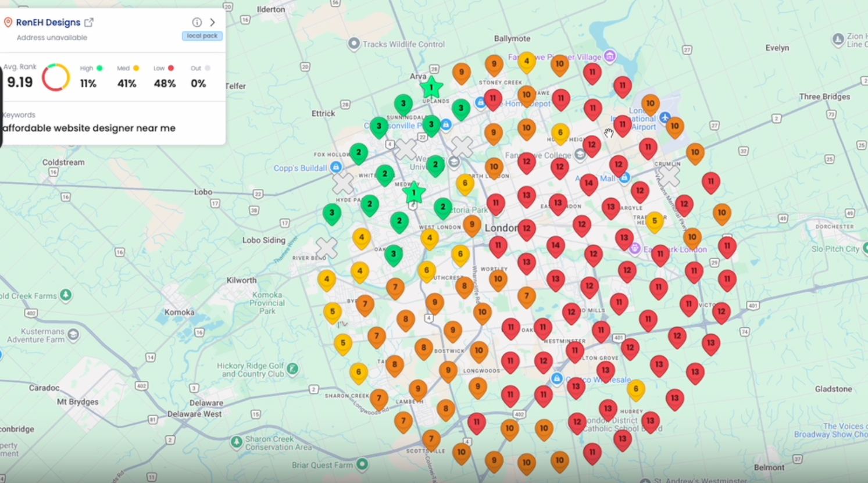
Task: Click the Three Bridges place label
Action: 824,97
